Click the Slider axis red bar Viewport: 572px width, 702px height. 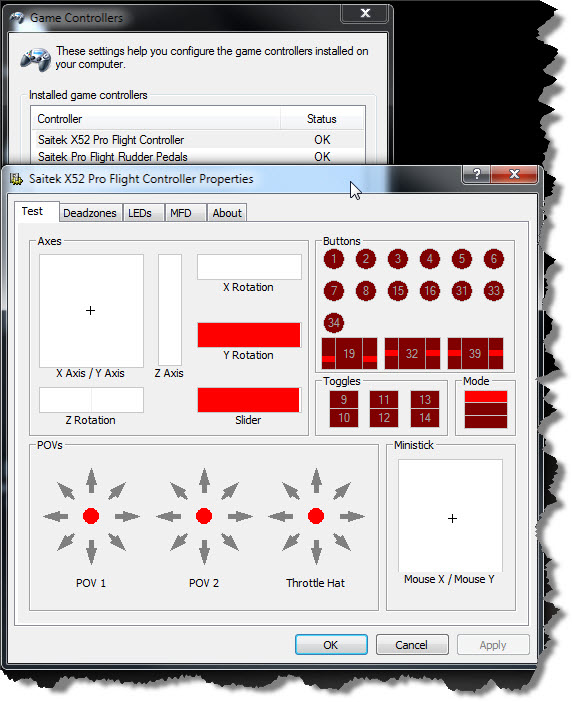tap(249, 400)
